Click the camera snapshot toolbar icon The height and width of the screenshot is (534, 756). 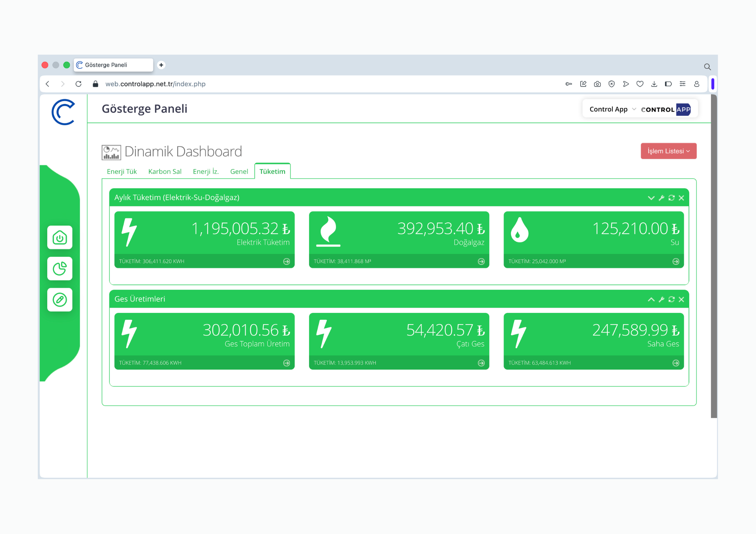tap(597, 84)
